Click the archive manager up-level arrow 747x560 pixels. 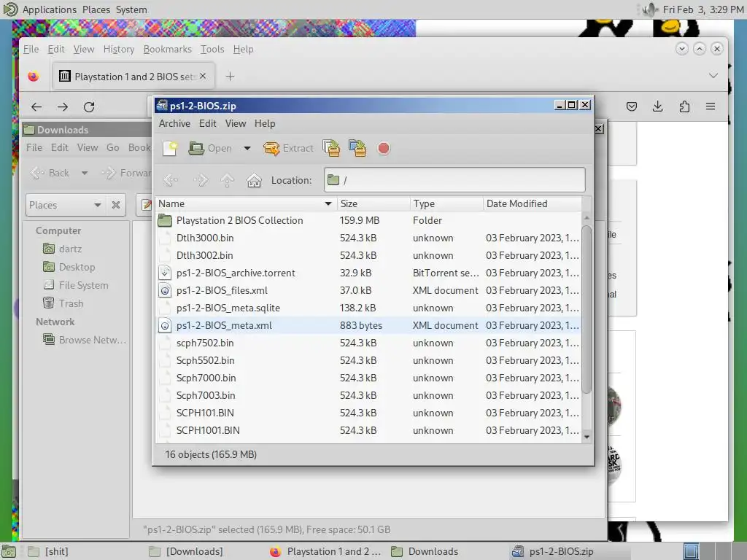pyautogui.click(x=228, y=181)
